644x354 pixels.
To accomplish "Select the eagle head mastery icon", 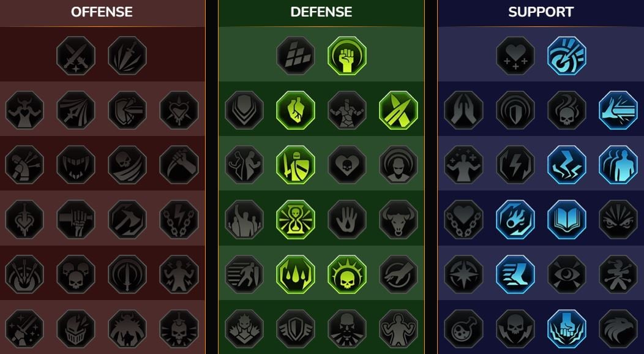I will [x=618, y=328].
